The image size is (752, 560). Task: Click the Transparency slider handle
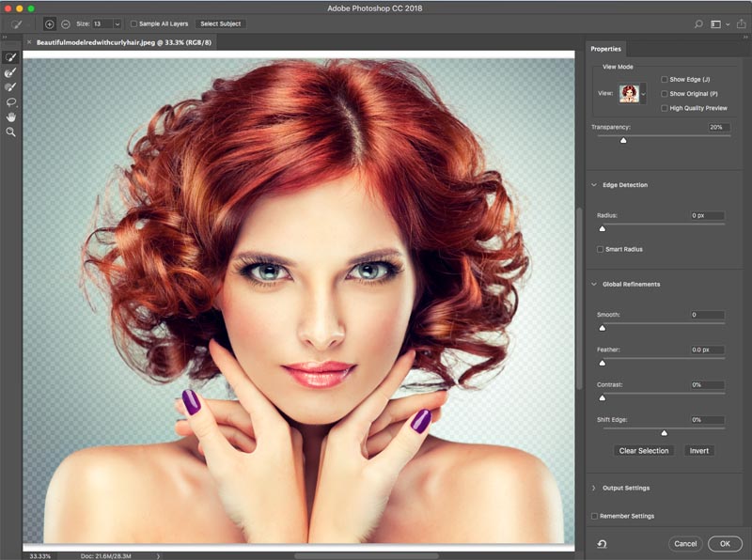tap(622, 140)
